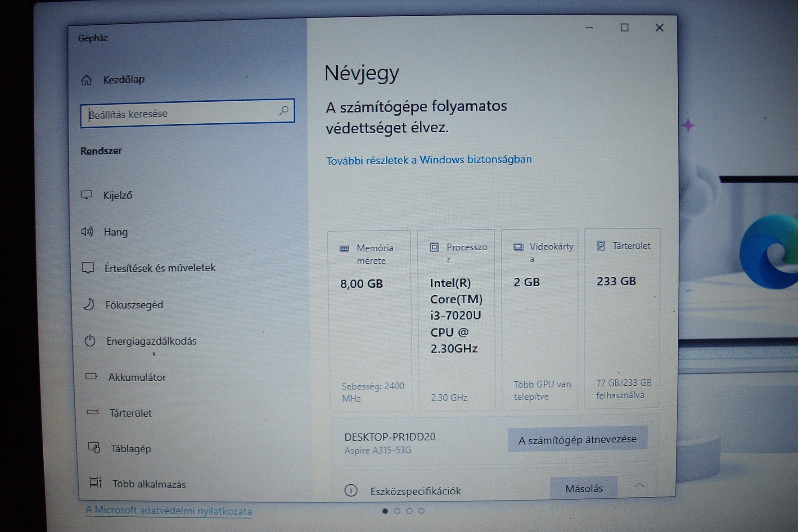The width and height of the screenshot is (798, 532).
Task: Click the 233 GB storage value
Action: pyautogui.click(x=616, y=281)
